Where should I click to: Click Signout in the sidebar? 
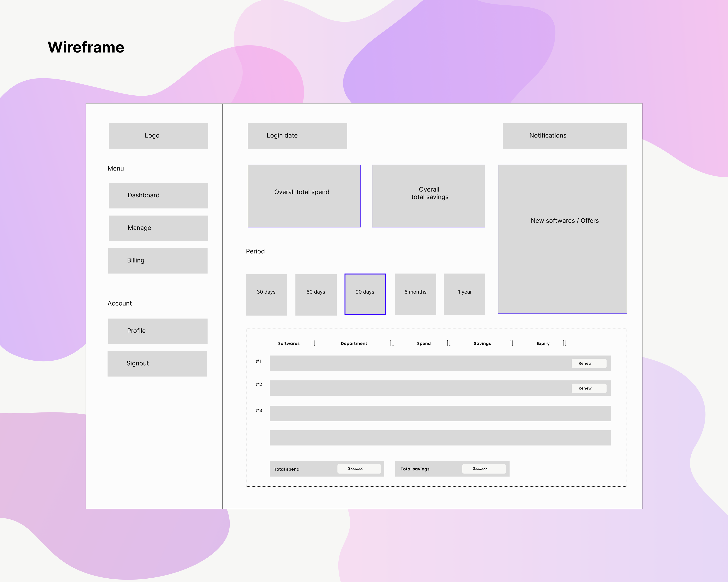point(157,364)
